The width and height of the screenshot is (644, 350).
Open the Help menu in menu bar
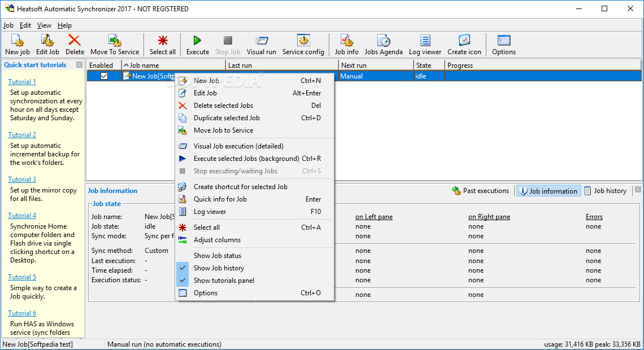coord(64,25)
